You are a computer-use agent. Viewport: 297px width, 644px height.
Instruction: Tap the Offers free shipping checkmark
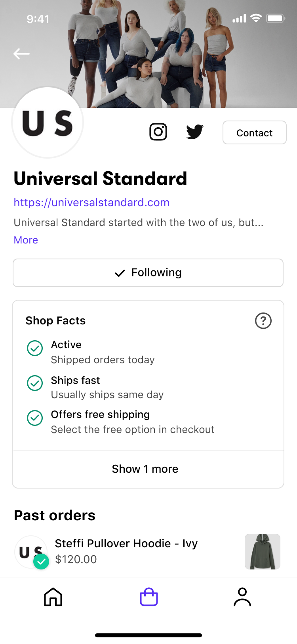point(35,418)
